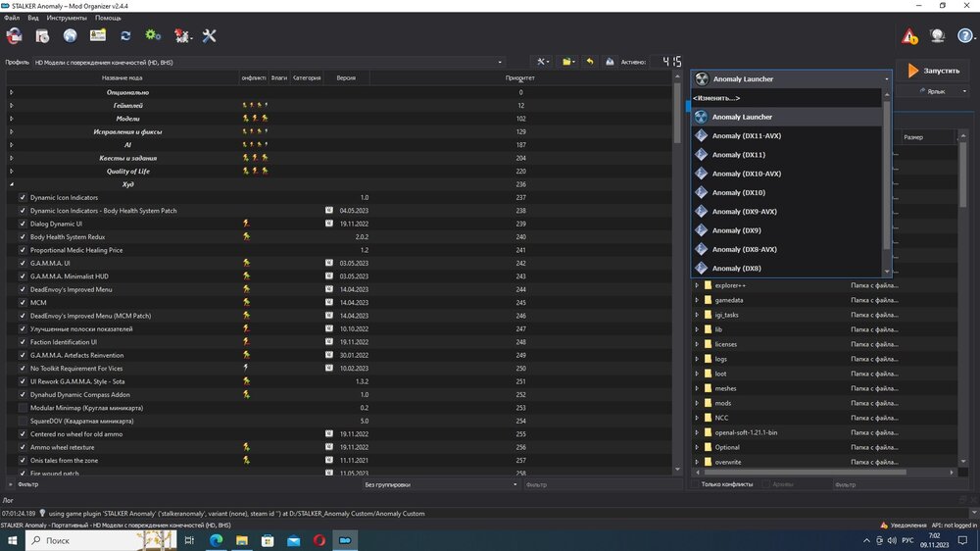Select Anomaly (DX8) from executable list

tap(786, 269)
